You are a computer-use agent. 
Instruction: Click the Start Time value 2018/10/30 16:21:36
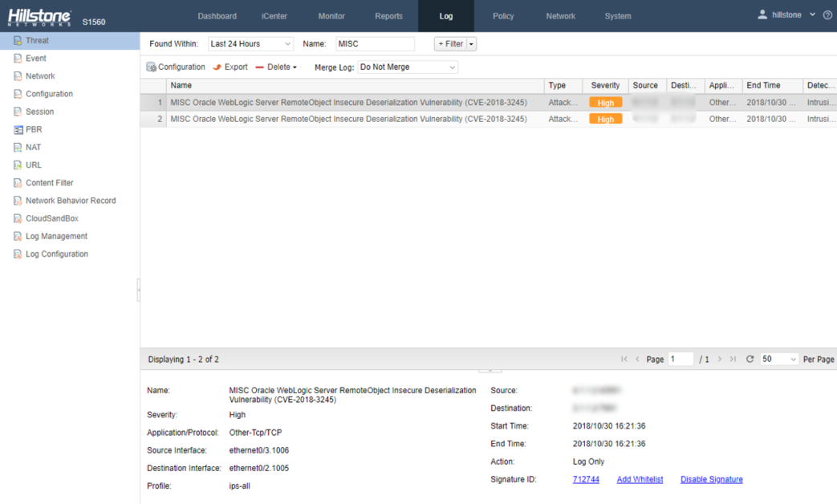(x=609, y=426)
